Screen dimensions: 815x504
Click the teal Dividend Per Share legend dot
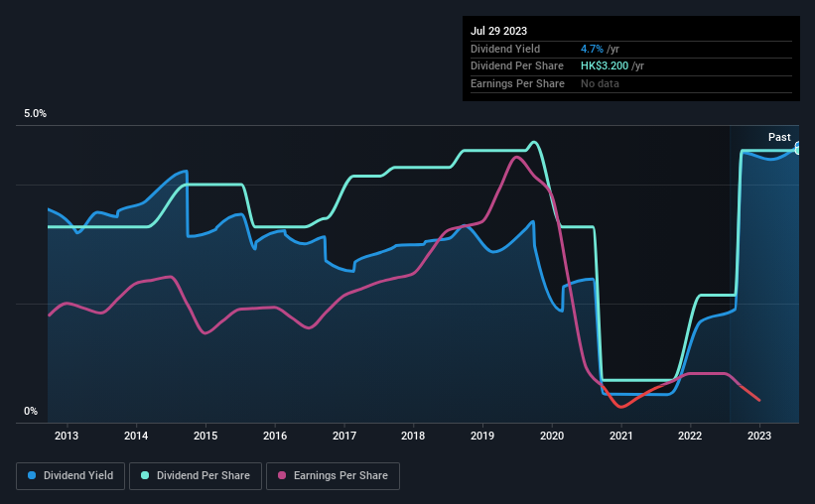pyautogui.click(x=145, y=475)
